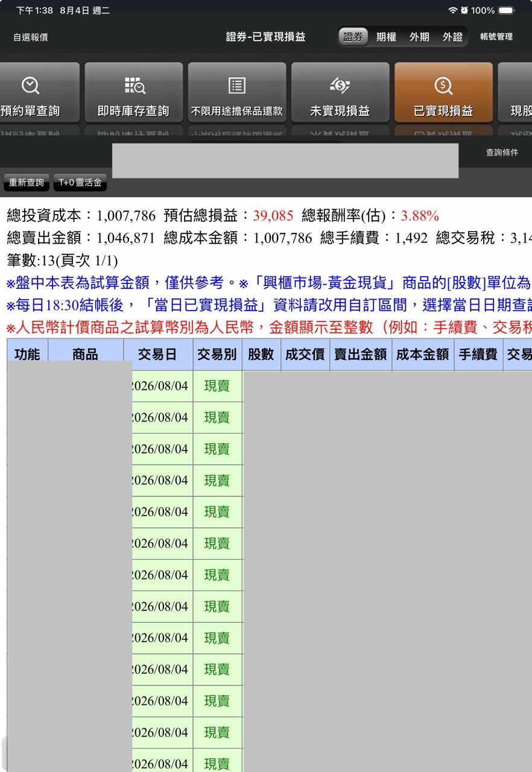The image size is (532, 772).
Task: Open 即時庫存查詢 tile
Action: point(133,92)
